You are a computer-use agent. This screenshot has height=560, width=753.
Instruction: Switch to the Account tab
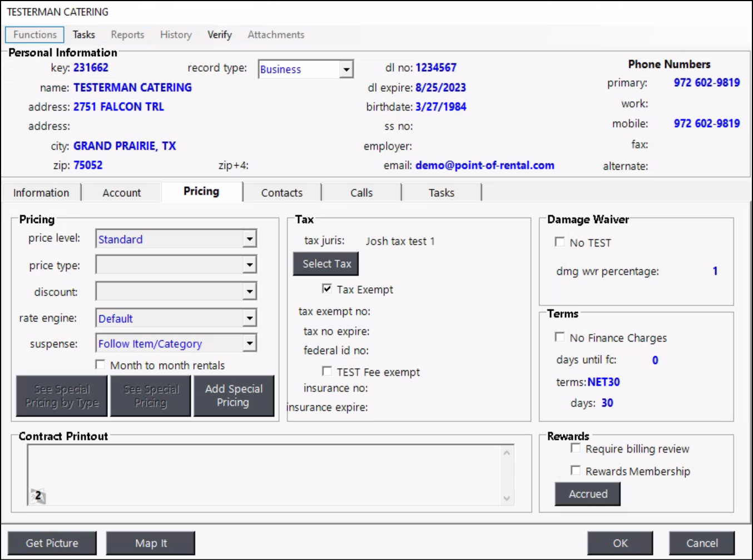point(121,193)
